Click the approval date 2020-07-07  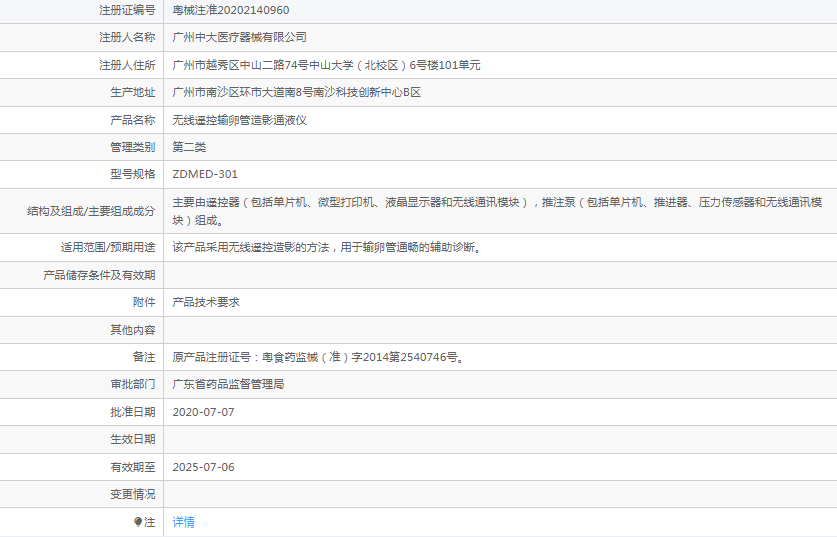point(203,412)
